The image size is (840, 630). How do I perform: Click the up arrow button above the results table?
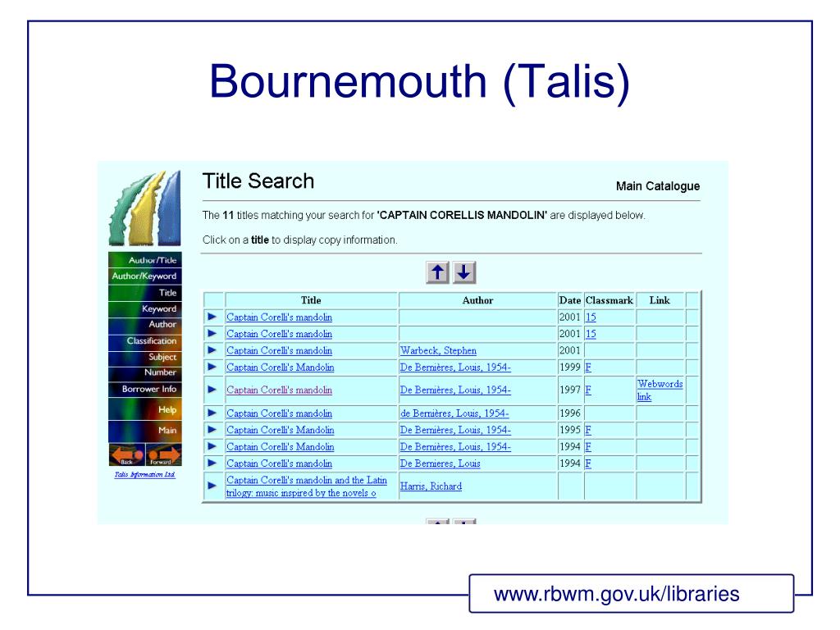[438, 272]
